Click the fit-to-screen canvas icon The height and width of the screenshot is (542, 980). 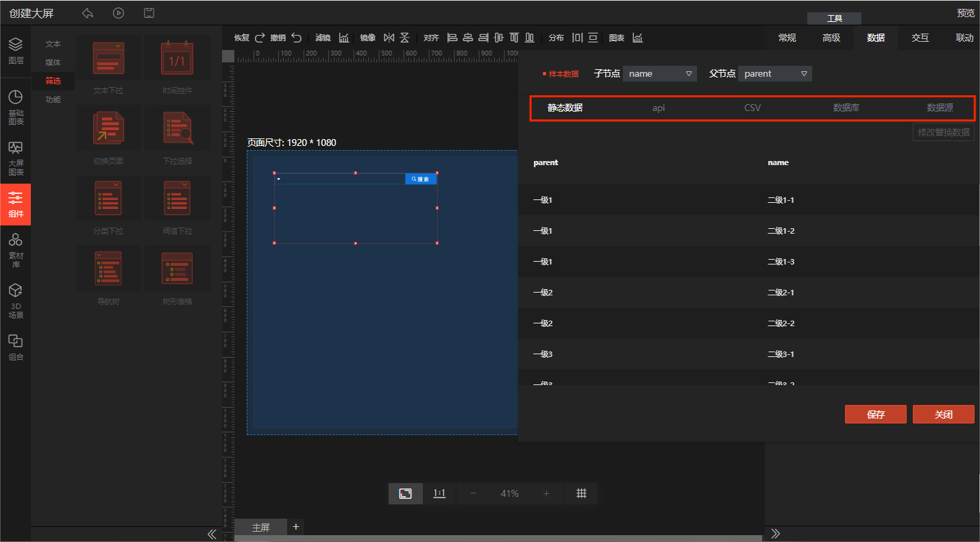(406, 493)
